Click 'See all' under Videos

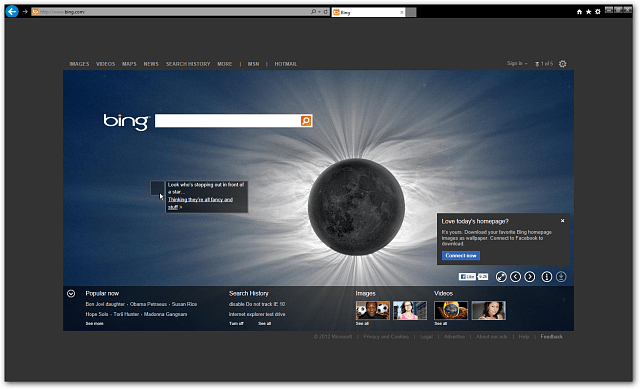pos(440,324)
